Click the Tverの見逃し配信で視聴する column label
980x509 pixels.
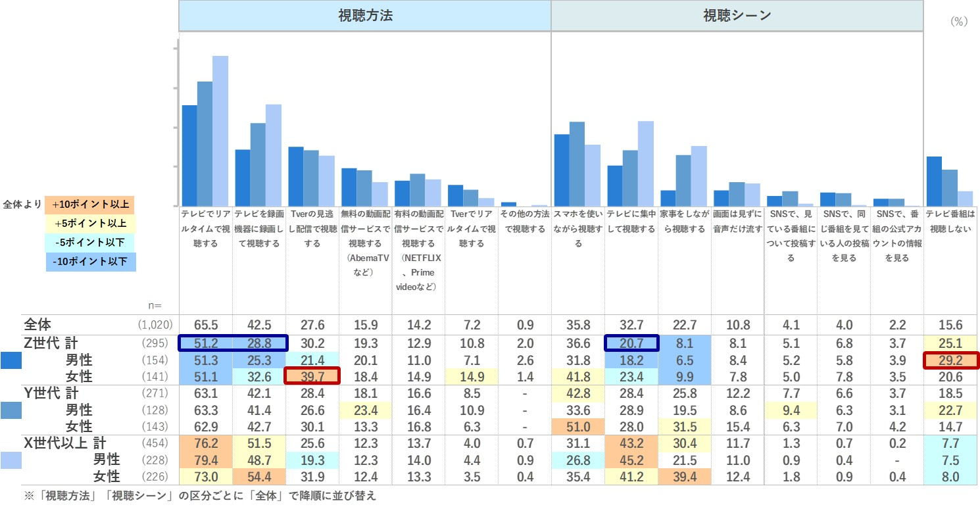coord(312,228)
